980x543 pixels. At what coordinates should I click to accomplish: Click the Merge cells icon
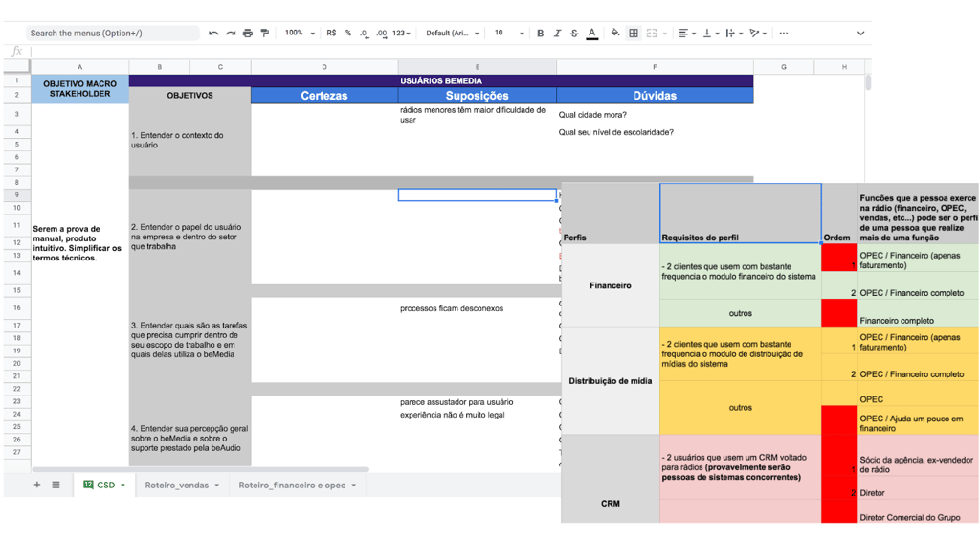pos(652,34)
